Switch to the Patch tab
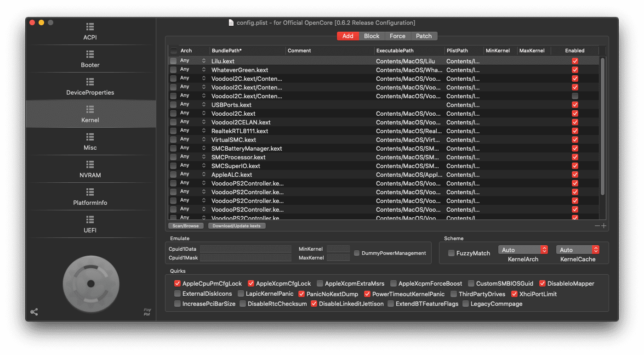 click(x=424, y=36)
